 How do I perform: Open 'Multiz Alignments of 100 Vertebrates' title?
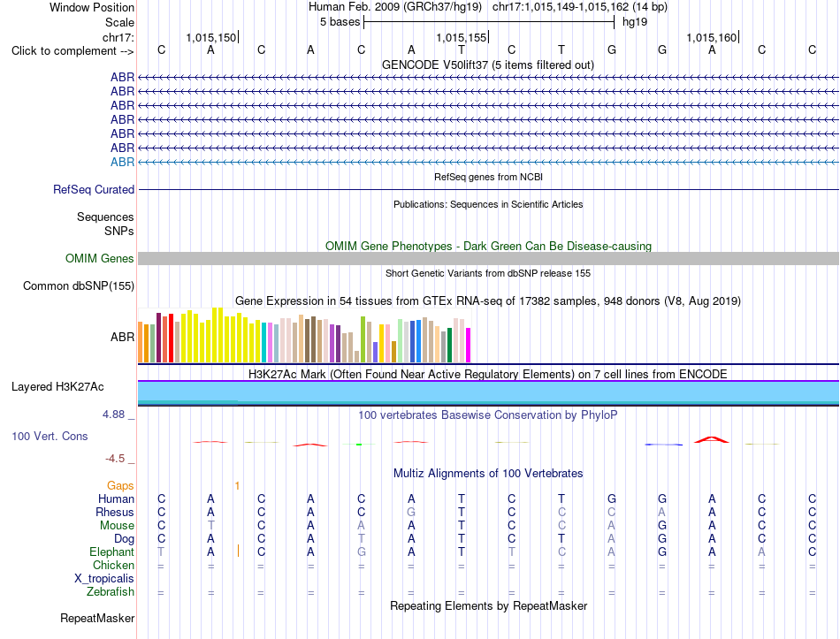click(x=488, y=474)
